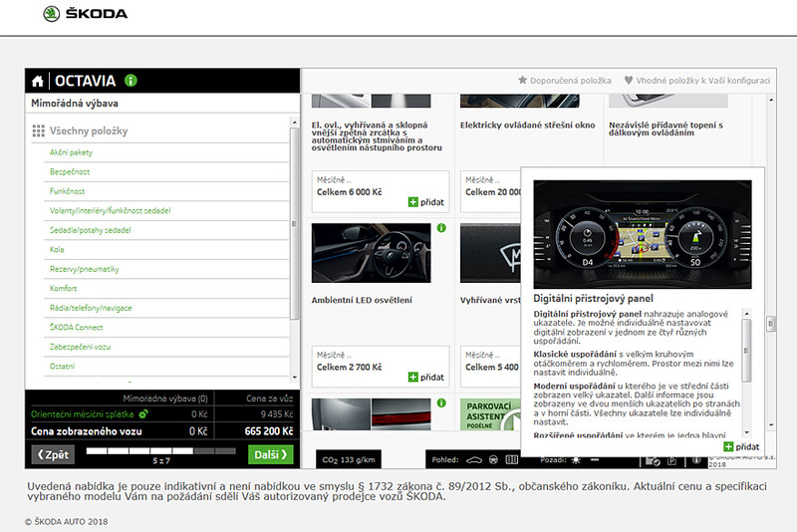Click the Parkovací asistent thumbnail
Screen dimensions: 797x532
[490, 414]
